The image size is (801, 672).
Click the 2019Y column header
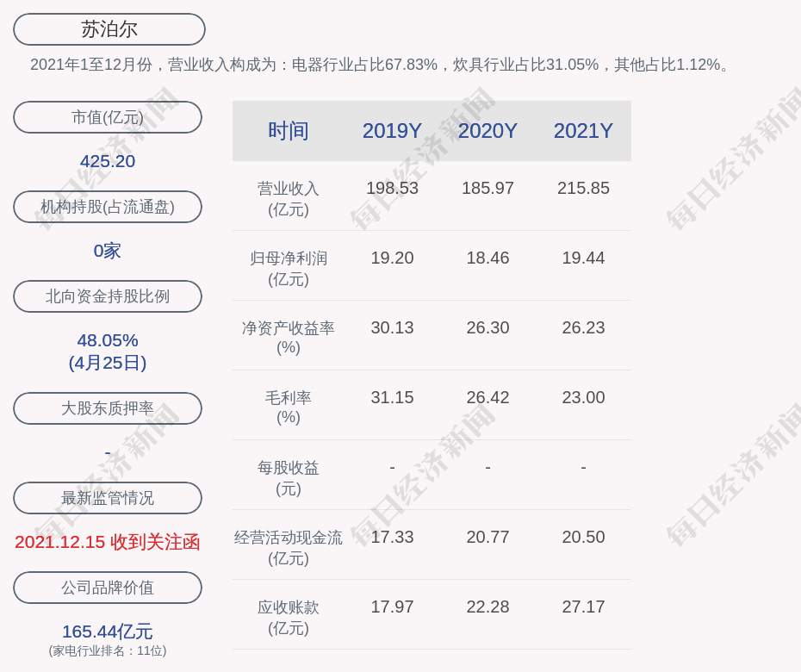click(393, 131)
